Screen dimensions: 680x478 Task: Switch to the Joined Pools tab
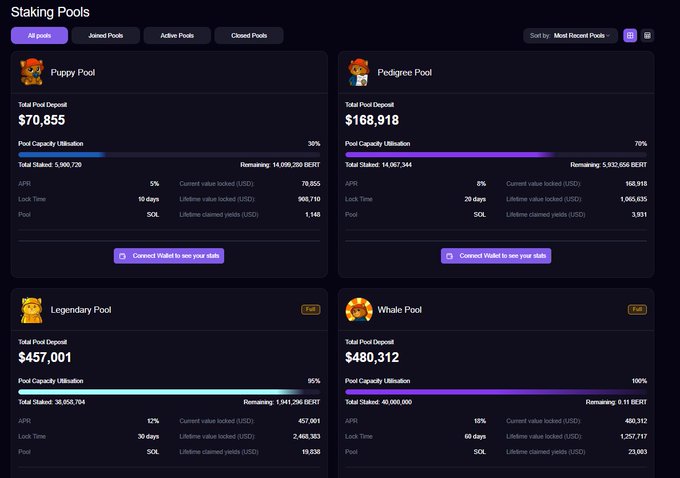[x=106, y=36]
